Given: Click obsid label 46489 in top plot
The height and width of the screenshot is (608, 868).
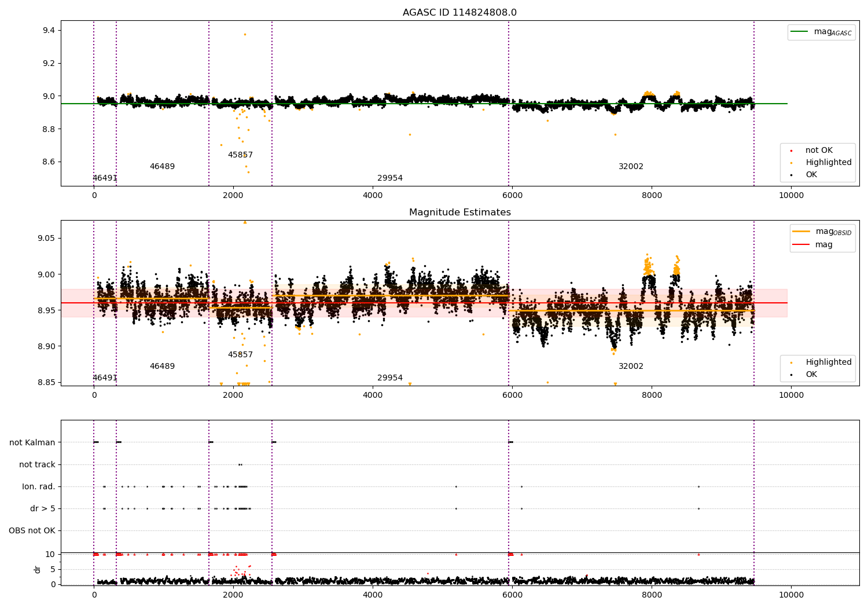Looking at the screenshot, I should tap(162, 167).
